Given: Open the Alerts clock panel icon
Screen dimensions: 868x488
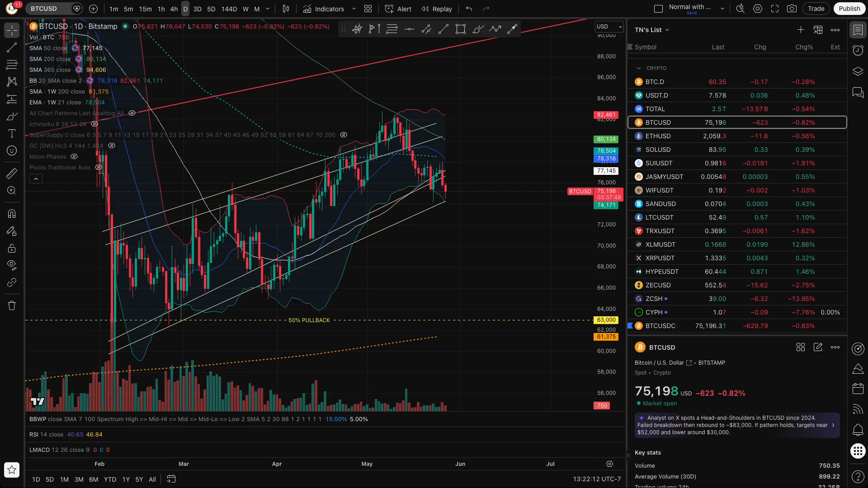Looking at the screenshot, I should 858,50.
